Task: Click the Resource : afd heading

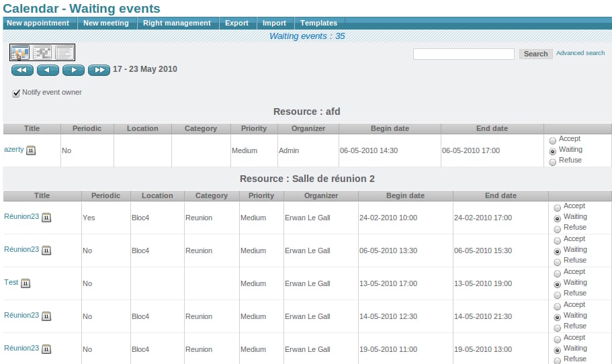Action: 307,111
